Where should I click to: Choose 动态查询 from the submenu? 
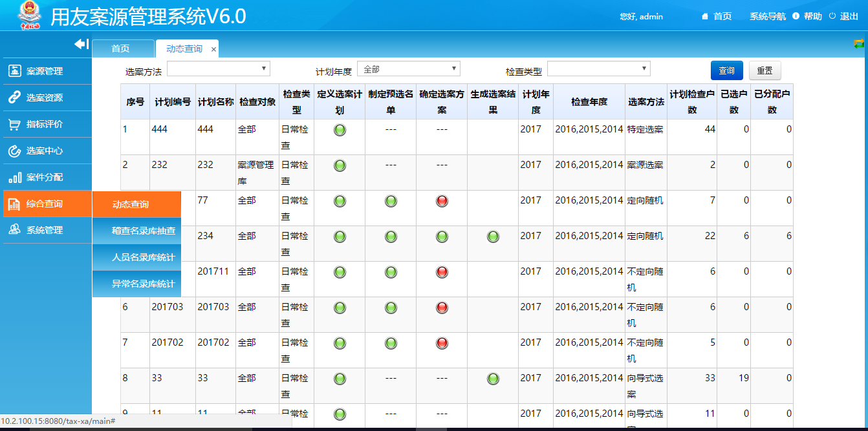pos(136,204)
